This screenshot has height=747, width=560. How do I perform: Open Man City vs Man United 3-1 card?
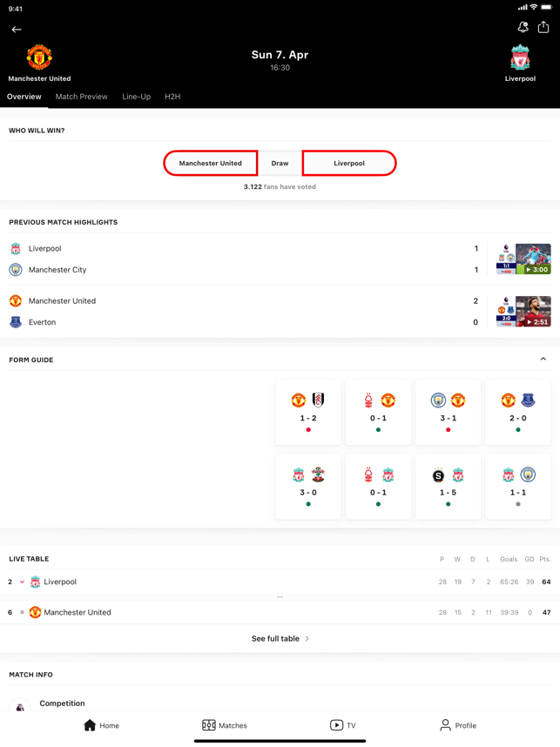448,412
